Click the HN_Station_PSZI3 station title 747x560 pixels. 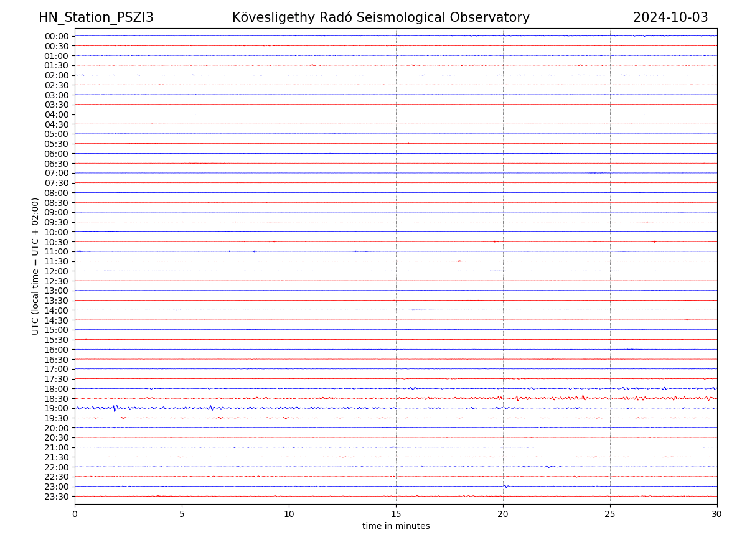point(96,17)
